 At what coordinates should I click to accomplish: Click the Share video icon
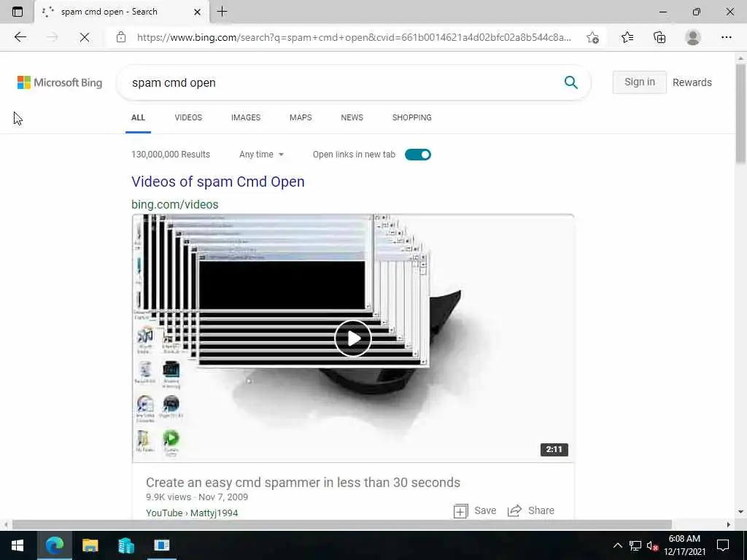pos(514,511)
